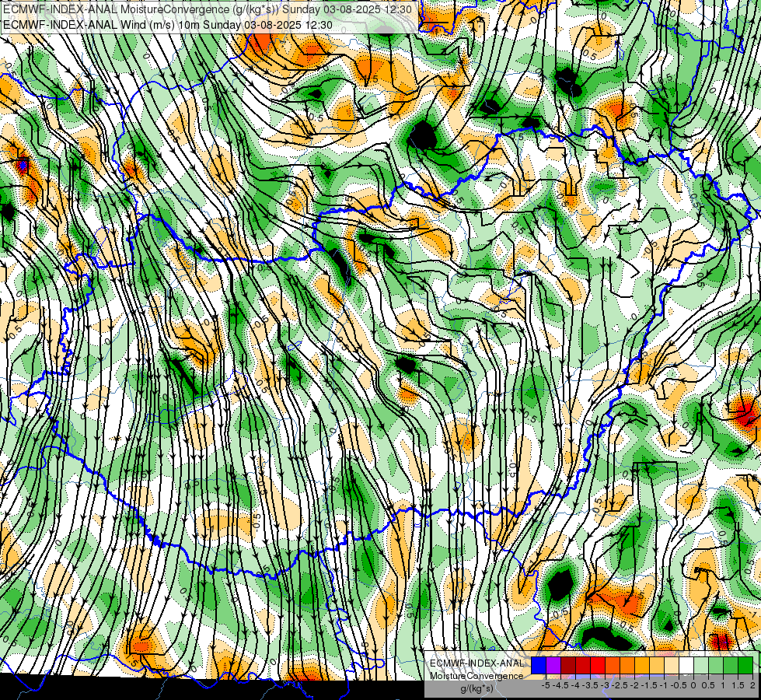Click the Wind (m/s) 10m title line
761x700 pixels.
(167, 24)
